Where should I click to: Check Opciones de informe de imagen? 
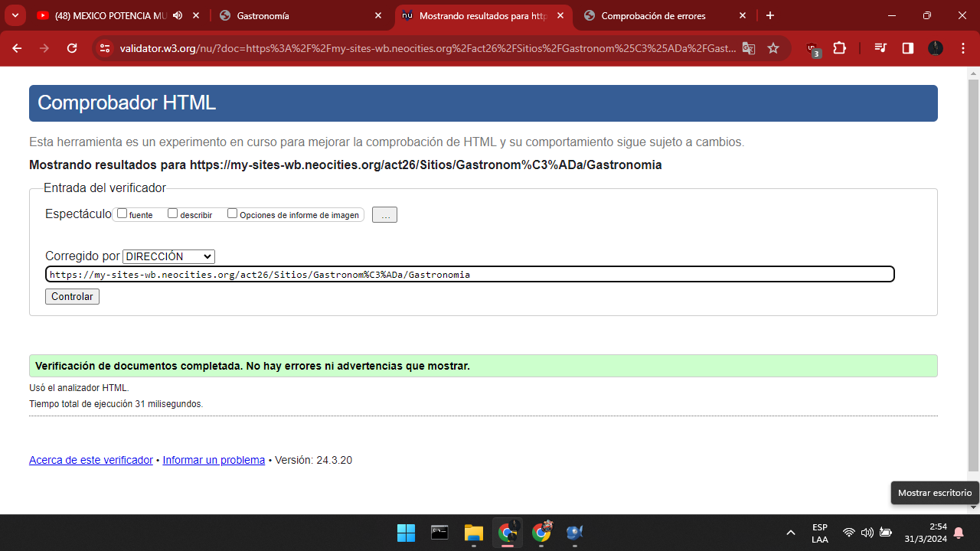click(232, 214)
